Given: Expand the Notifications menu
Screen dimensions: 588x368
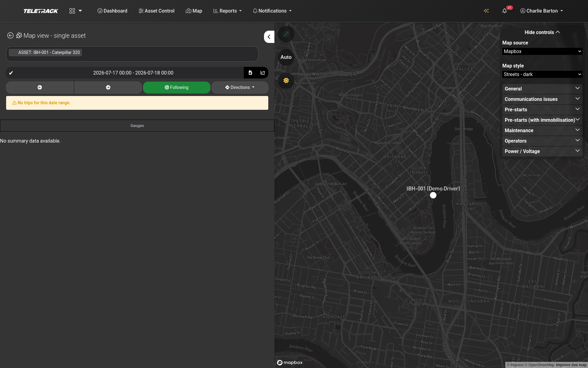Looking at the screenshot, I should [272, 11].
